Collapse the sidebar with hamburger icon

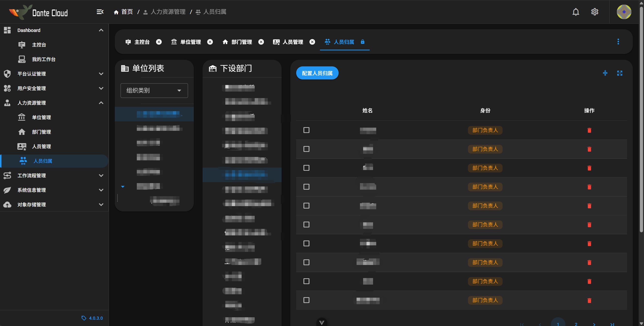pos(100,12)
